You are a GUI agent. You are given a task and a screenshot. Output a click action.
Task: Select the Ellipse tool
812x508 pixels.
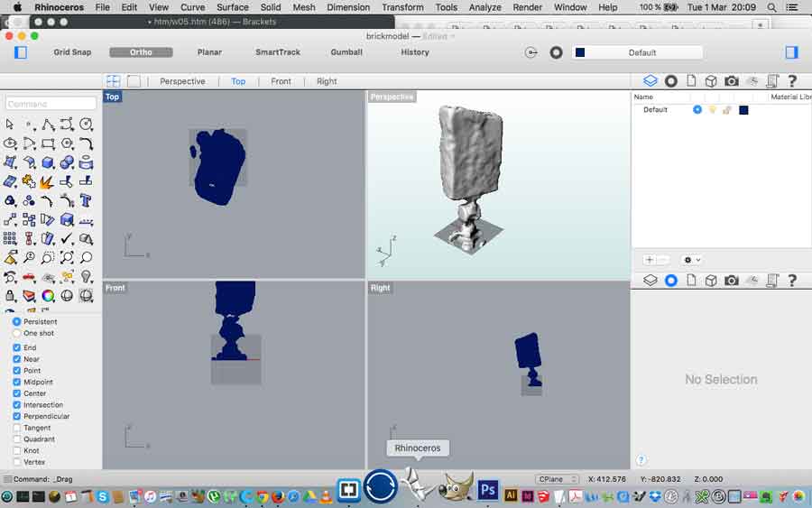click(x=10, y=143)
